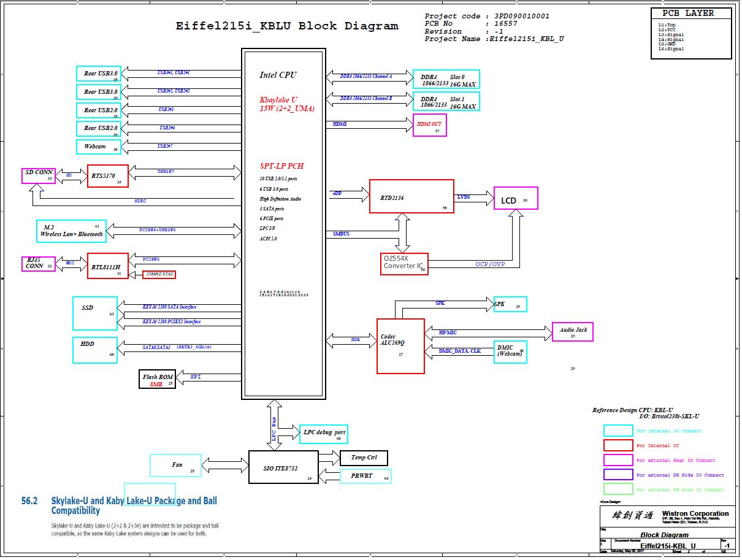Click the '6 USB 3.0 ports' line

point(273,189)
